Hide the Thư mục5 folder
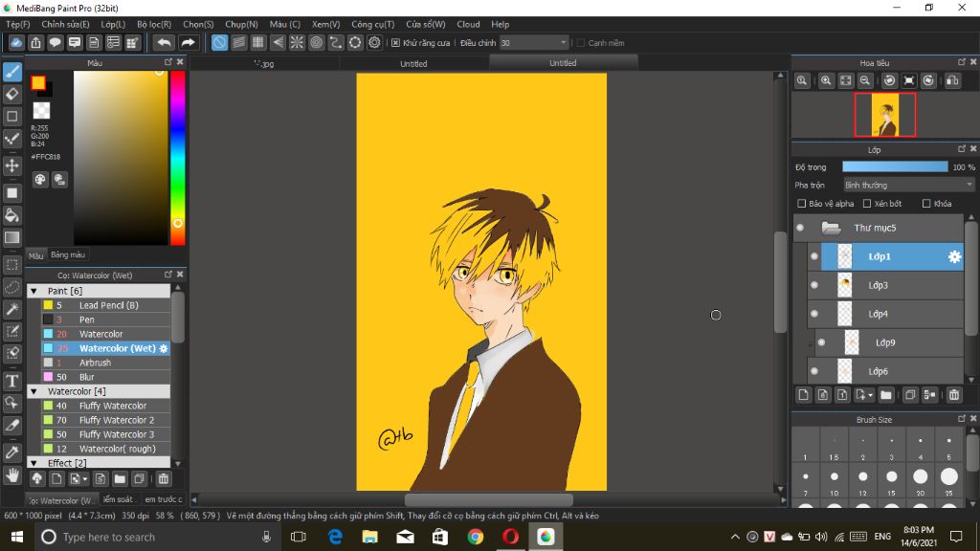980x551 pixels. [x=800, y=228]
